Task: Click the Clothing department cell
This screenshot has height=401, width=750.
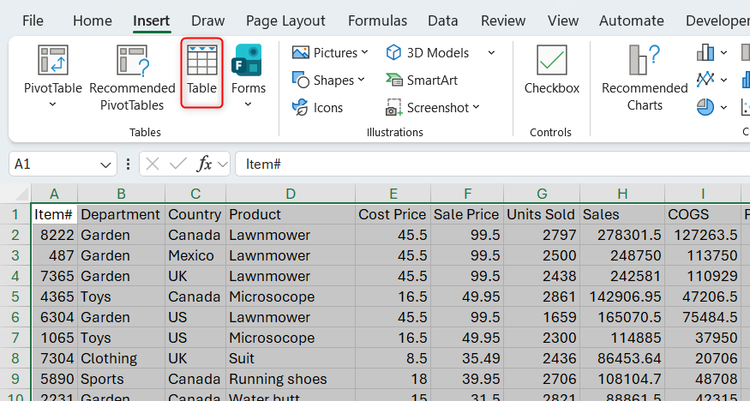Action: 121,358
